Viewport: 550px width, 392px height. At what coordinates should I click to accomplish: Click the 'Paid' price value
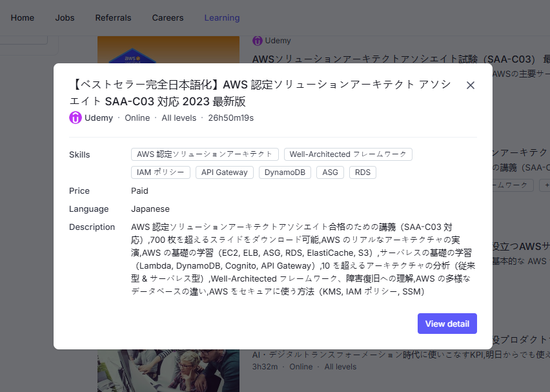pyautogui.click(x=139, y=191)
